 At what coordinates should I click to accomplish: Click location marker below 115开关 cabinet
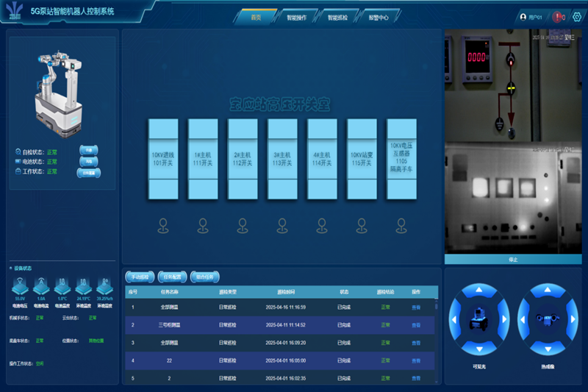tap(362, 226)
